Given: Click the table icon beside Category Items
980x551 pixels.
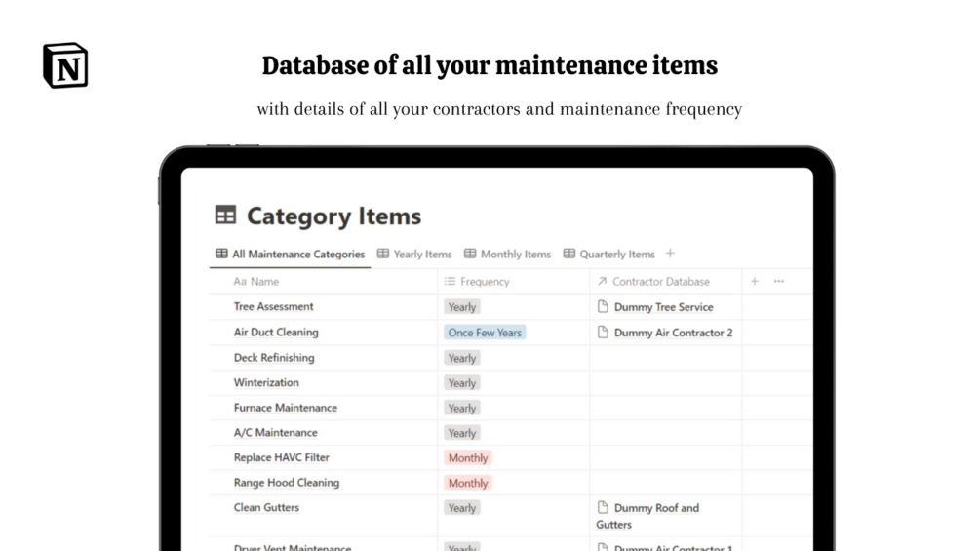Looking at the screenshot, I should (x=225, y=216).
